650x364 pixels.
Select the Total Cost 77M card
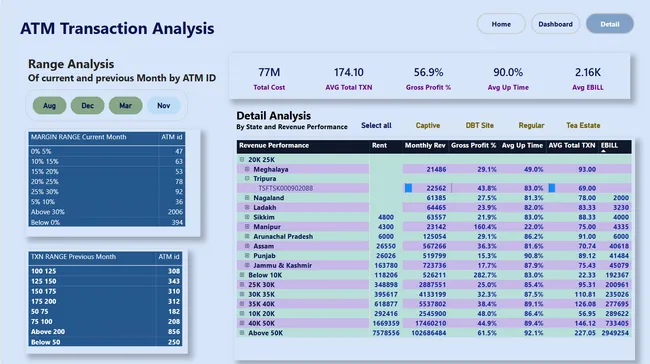(269, 78)
